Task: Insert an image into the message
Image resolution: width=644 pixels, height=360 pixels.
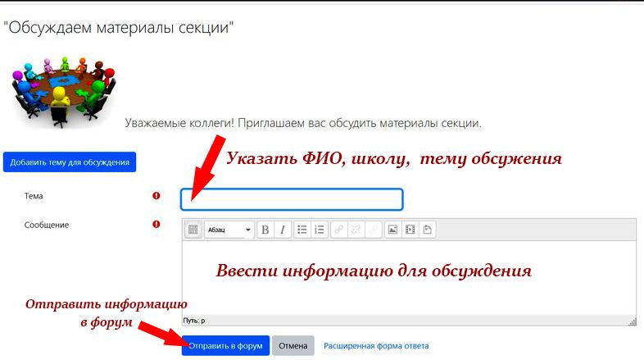Action: (x=392, y=230)
